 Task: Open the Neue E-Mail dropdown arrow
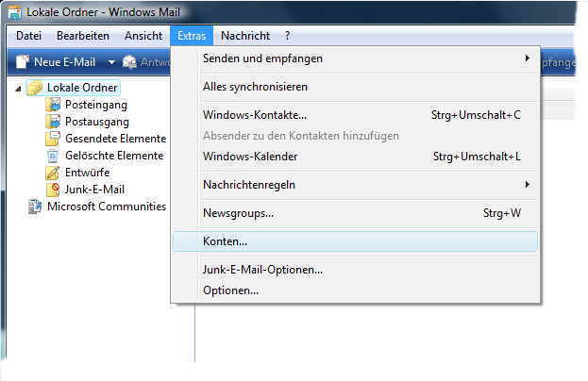pos(111,62)
